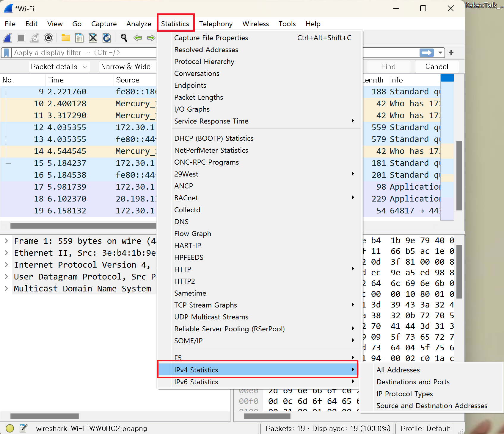
Task: Open the Packet details search dropdown
Action: (x=59, y=67)
